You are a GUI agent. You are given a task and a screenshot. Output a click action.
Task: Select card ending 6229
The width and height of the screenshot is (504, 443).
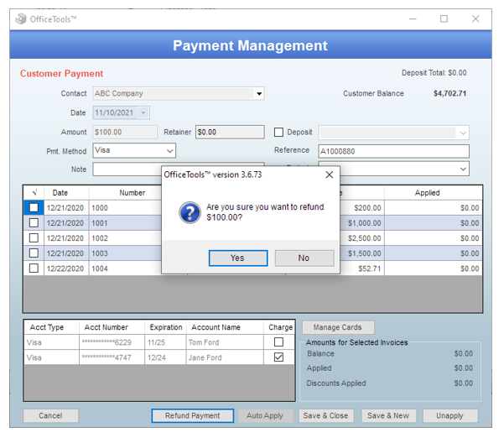click(112, 342)
